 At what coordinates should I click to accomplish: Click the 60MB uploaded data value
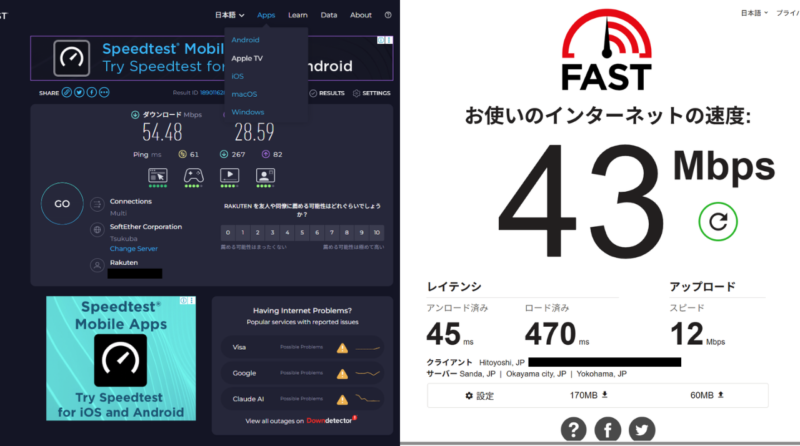point(707,395)
